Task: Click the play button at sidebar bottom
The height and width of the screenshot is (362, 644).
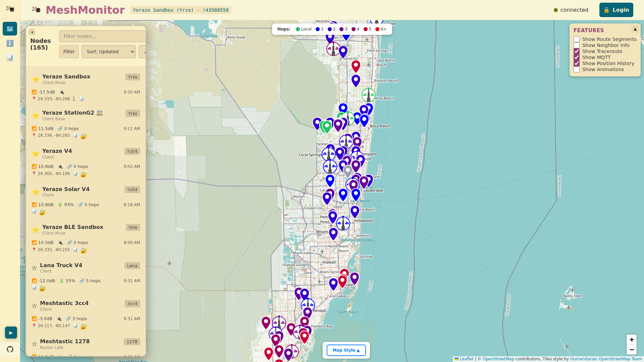Action: (x=11, y=333)
